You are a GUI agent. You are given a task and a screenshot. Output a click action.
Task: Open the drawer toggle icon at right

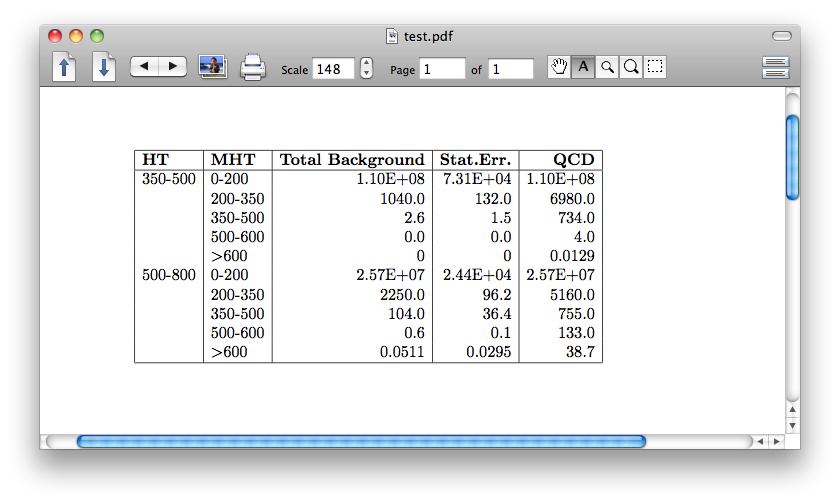click(x=775, y=67)
